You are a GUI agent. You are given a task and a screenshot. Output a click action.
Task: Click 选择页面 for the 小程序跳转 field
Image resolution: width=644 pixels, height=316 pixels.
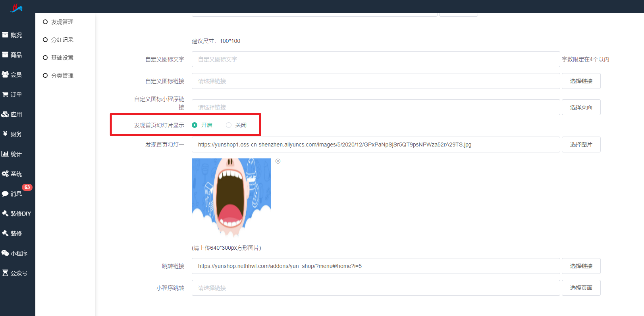(581, 288)
